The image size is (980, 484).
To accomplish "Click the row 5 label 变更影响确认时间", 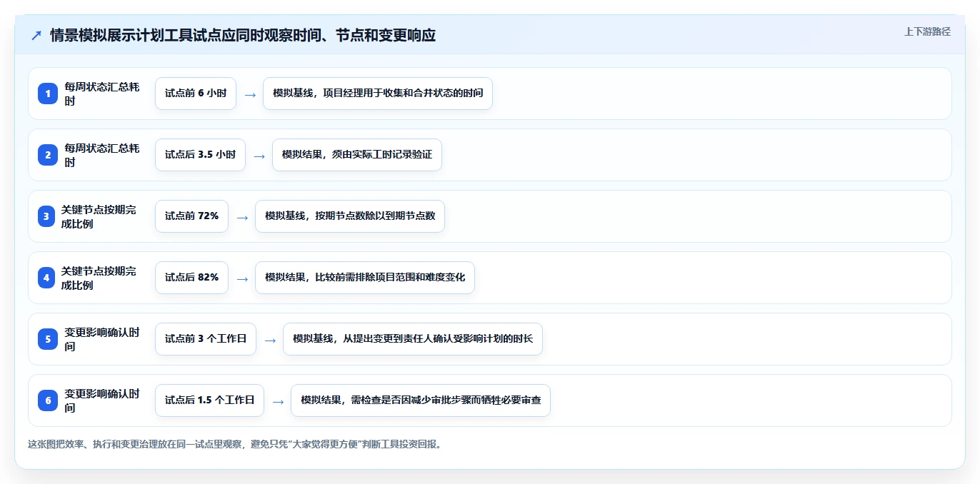I will pyautogui.click(x=101, y=339).
